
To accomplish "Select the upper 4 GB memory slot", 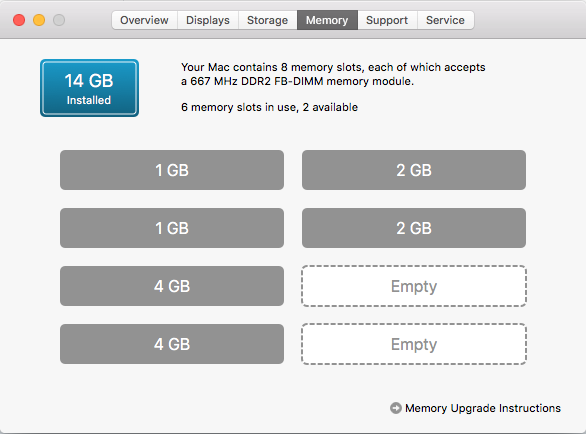I will point(172,286).
